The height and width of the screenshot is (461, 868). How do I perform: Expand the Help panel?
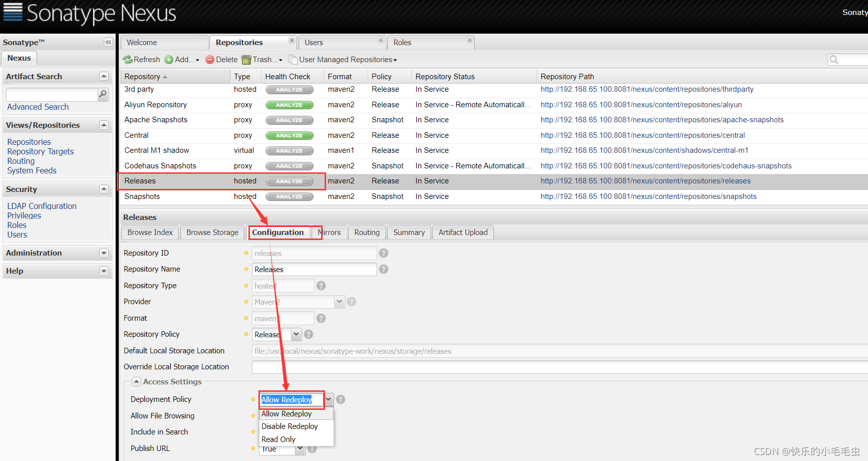pos(104,271)
